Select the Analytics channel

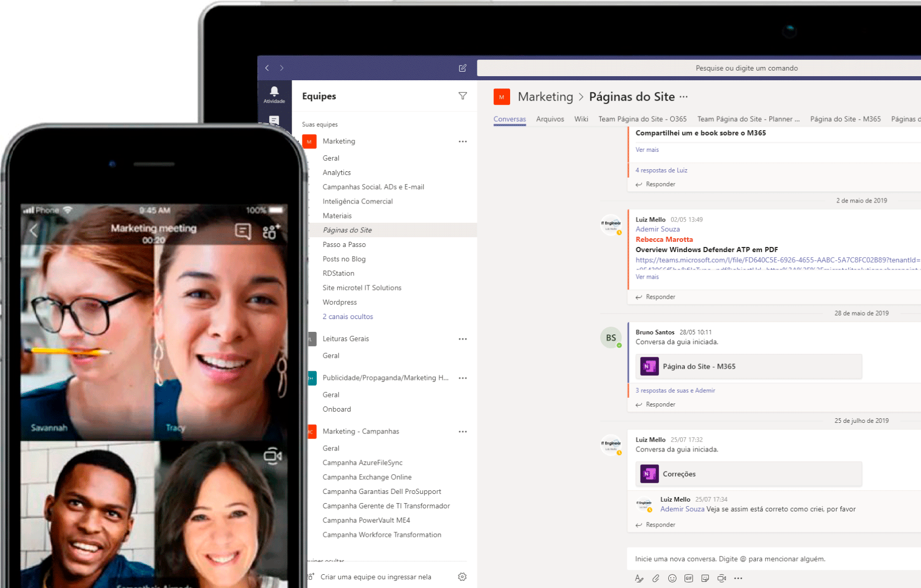337,173
